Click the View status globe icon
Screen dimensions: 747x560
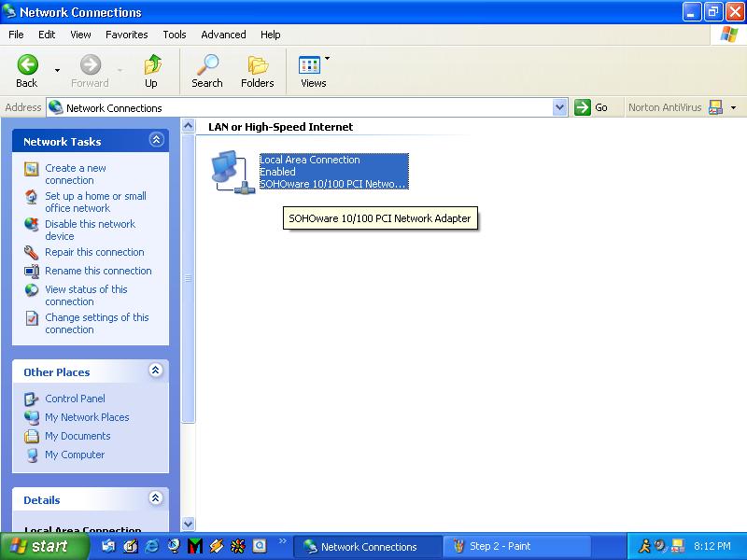(x=32, y=289)
